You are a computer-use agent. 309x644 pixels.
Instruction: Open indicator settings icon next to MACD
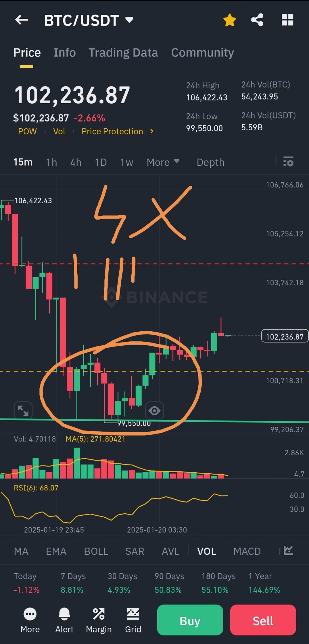coord(288,550)
